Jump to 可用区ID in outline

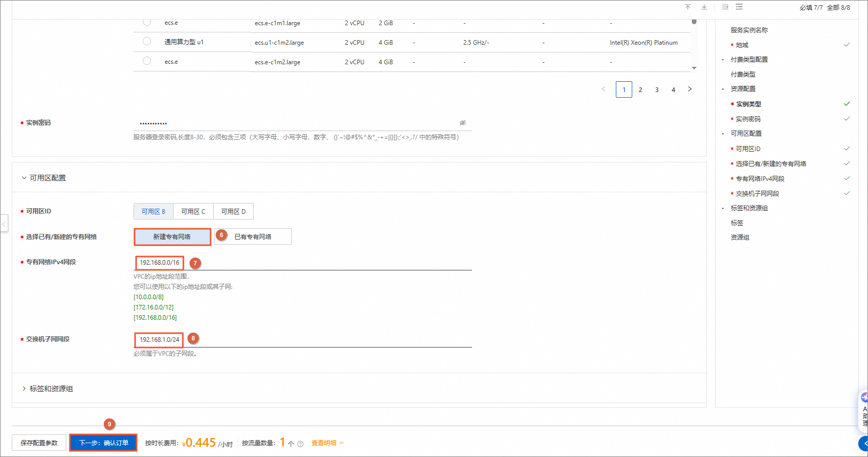point(748,149)
